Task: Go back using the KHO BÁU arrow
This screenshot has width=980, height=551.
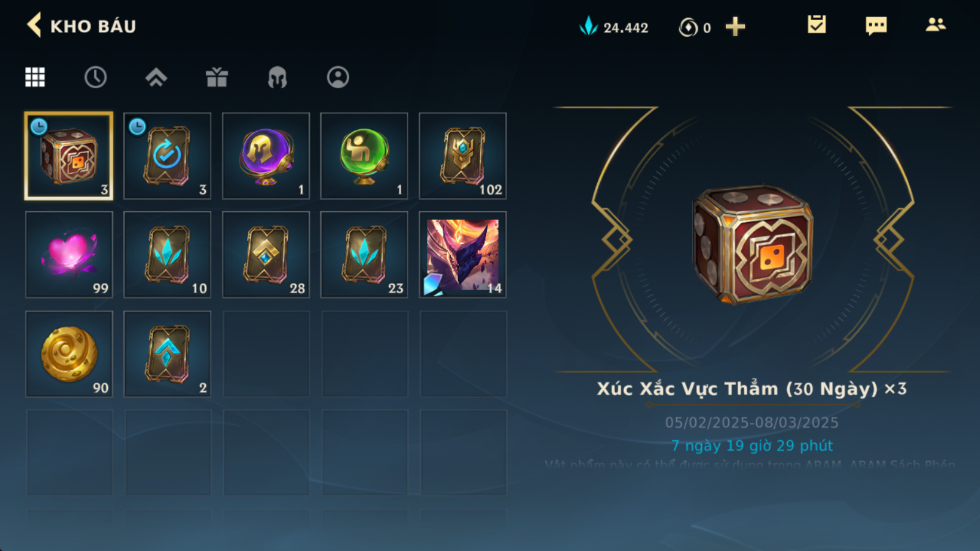Action: click(34, 26)
